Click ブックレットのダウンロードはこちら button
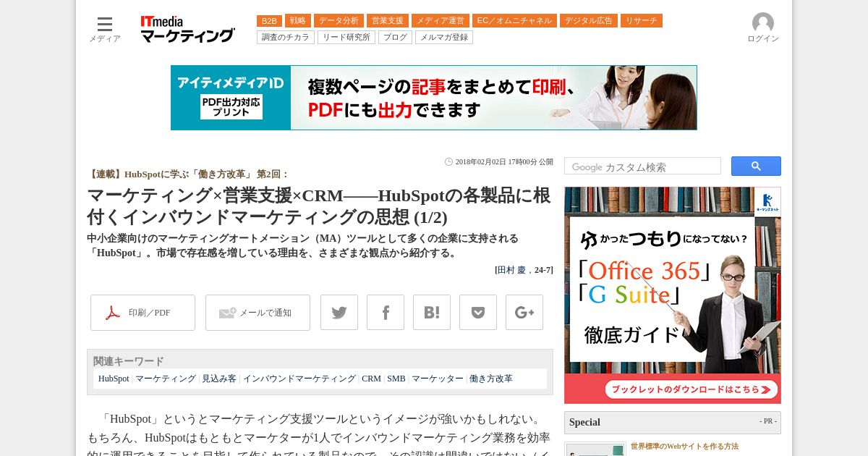 pos(692,389)
